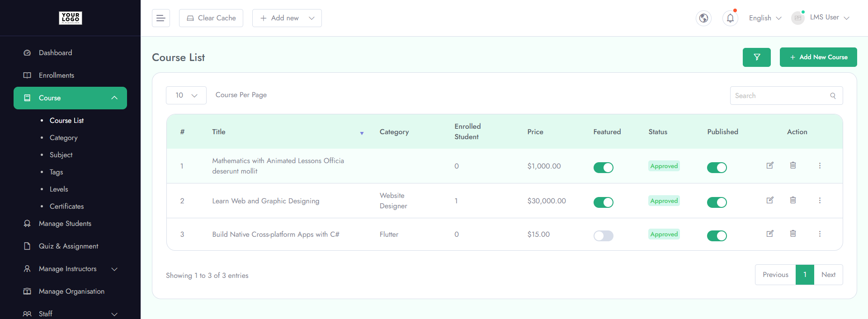Image resolution: width=868 pixels, height=319 pixels.
Task: Click the Add New Course button
Action: 818,57
